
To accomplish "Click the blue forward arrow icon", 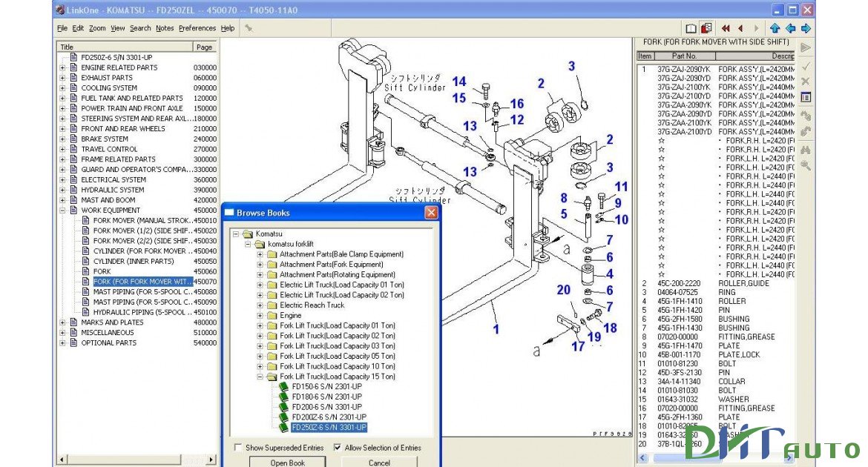I will pos(806,28).
